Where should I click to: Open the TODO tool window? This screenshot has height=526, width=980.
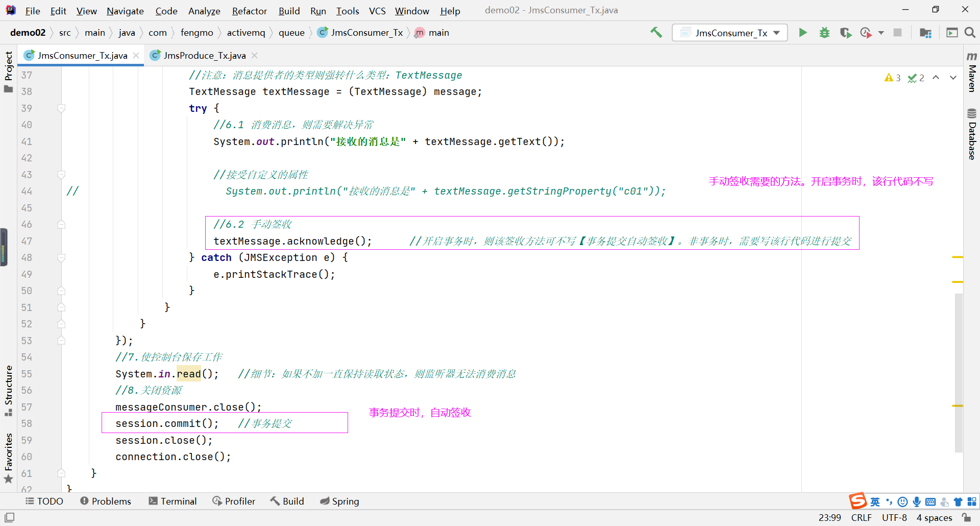point(44,501)
